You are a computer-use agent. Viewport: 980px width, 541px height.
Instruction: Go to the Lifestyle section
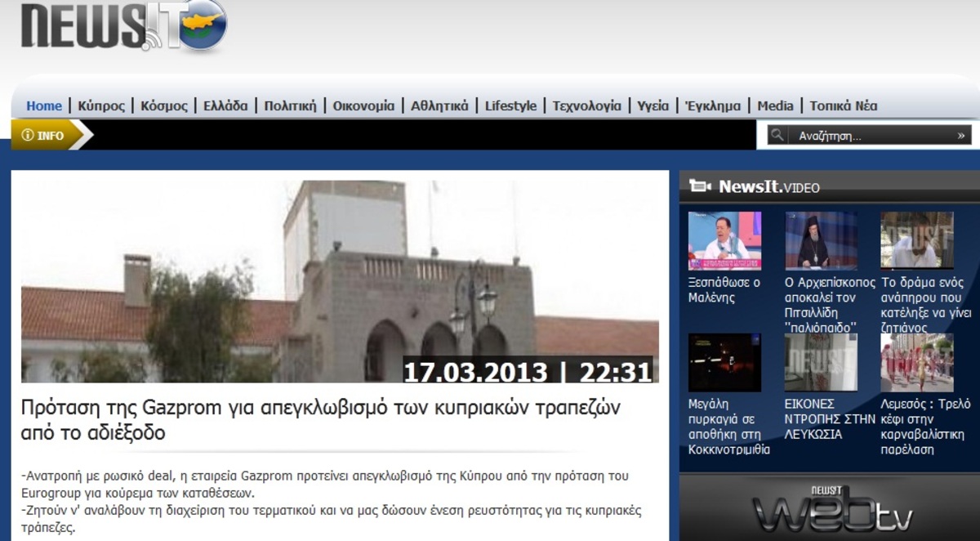click(x=511, y=105)
